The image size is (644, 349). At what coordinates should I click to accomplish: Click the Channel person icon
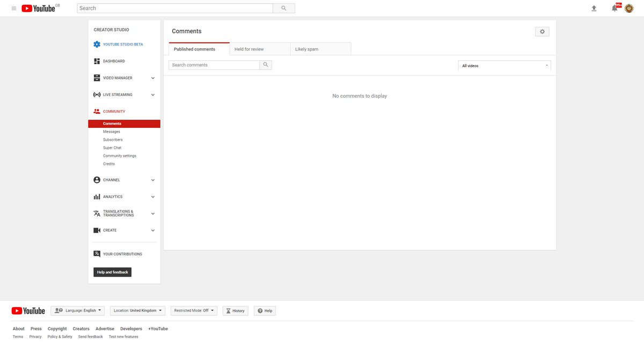[97, 180]
